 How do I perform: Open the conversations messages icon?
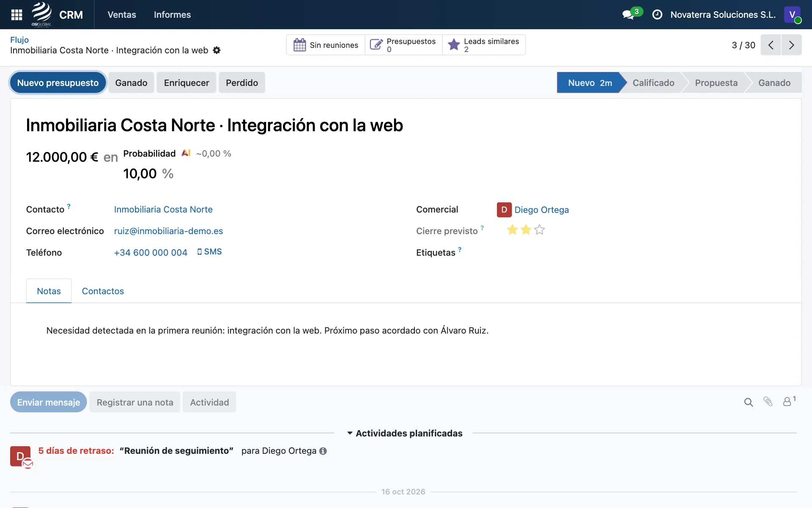628,15
